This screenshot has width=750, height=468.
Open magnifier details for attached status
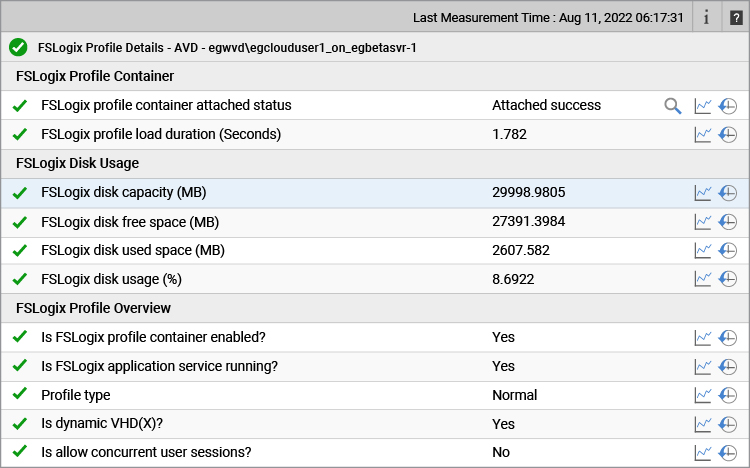(673, 106)
